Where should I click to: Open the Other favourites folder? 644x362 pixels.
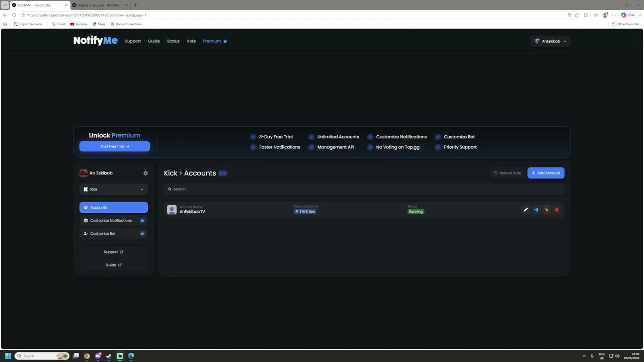pyautogui.click(x=626, y=24)
